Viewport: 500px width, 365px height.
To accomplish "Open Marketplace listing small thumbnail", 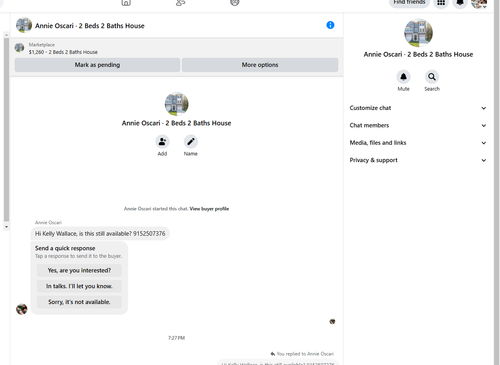I will tap(19, 48).
